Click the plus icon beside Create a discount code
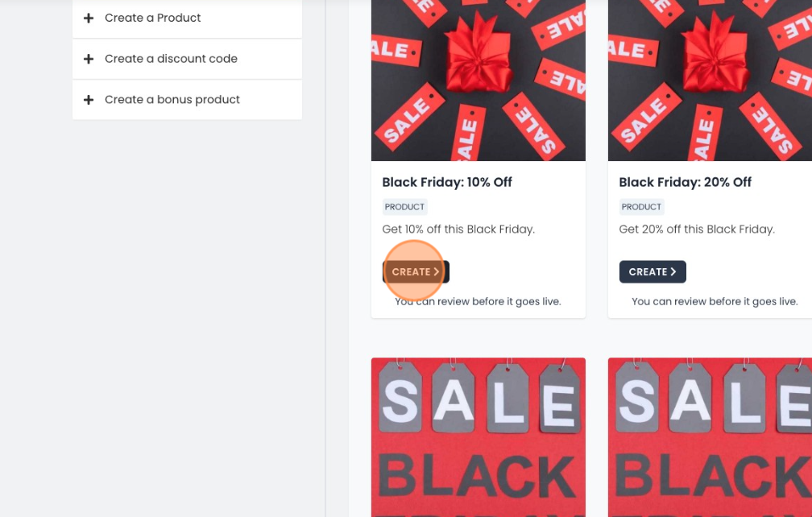The height and width of the screenshot is (517, 812). pos(89,59)
